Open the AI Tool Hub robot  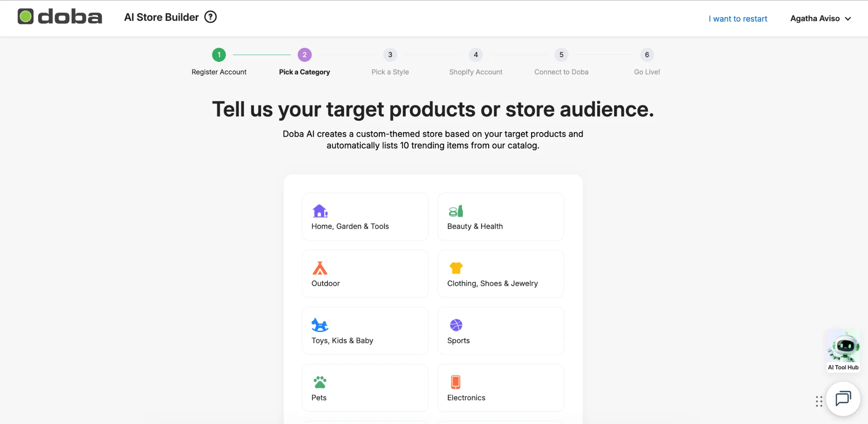[843, 346]
